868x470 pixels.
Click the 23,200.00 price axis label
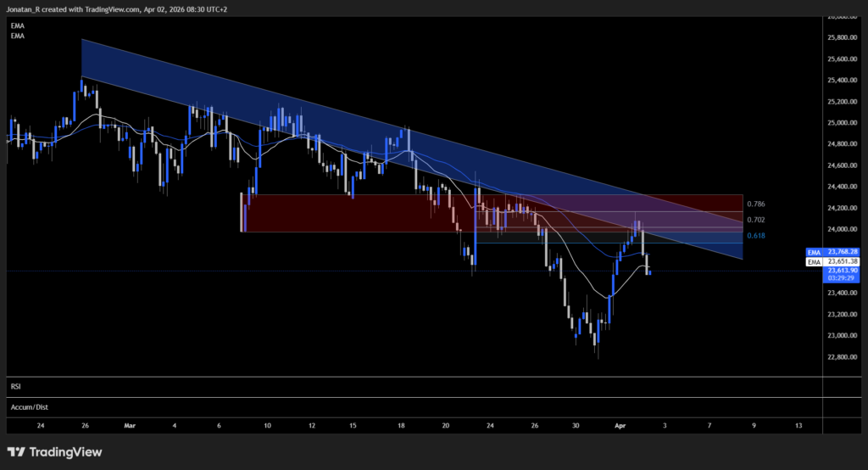(x=842, y=314)
